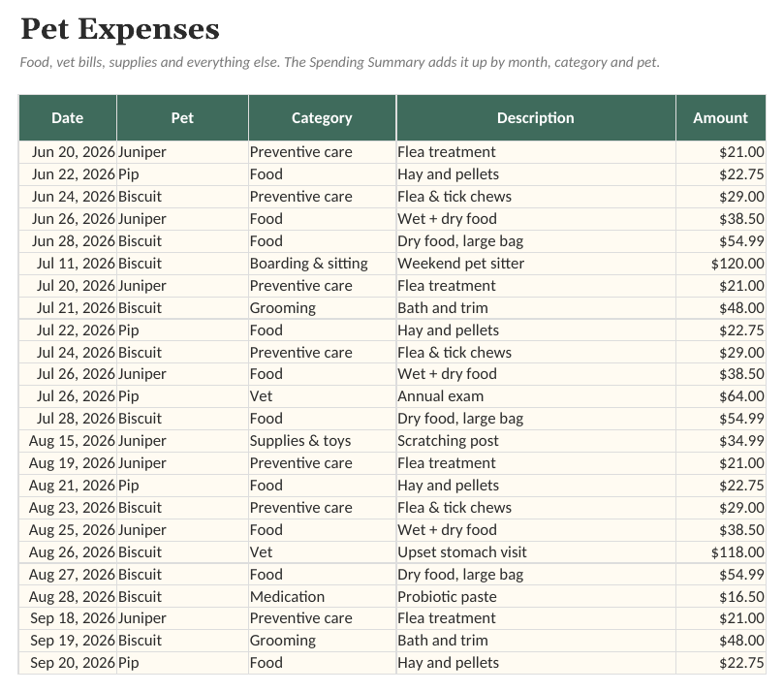
Task: Click $22.75 in the Jun 22 row
Action: 720,174
